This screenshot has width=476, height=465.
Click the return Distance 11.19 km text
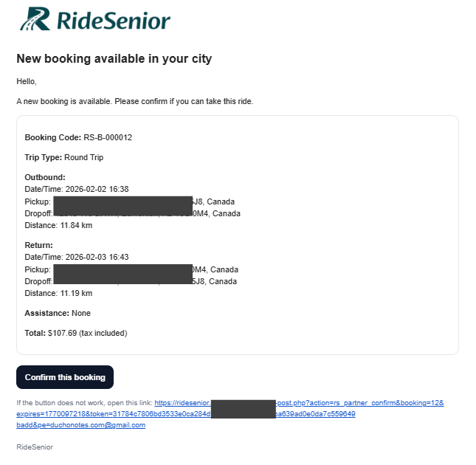pos(58,293)
